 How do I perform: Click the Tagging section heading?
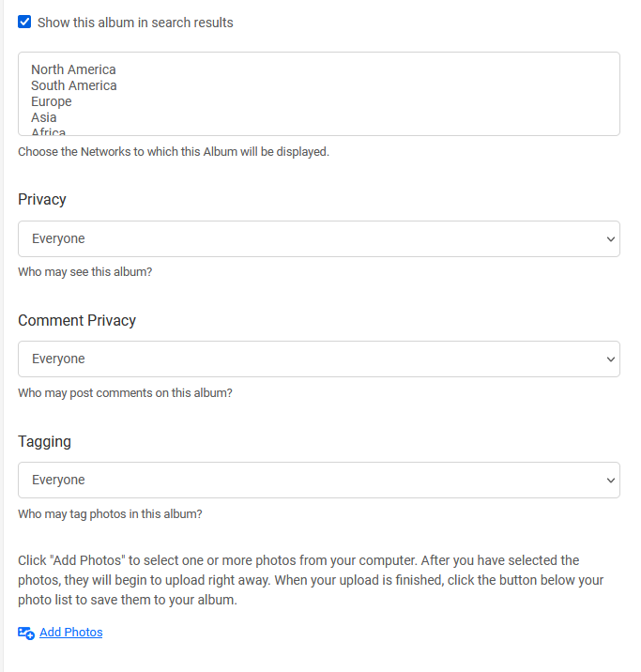pyautogui.click(x=44, y=442)
